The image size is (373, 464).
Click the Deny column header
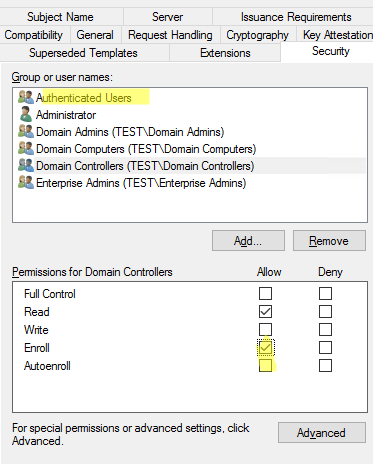point(330,272)
